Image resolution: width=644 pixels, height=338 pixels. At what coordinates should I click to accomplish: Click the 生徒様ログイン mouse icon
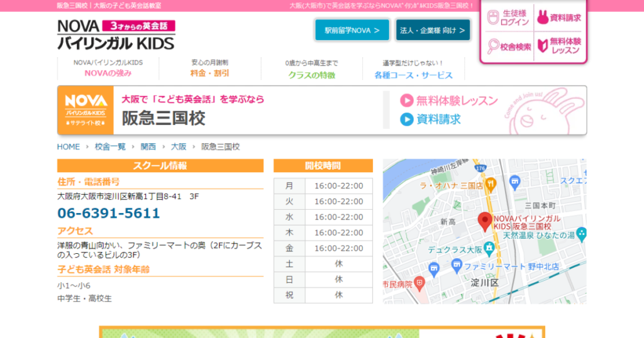494,18
